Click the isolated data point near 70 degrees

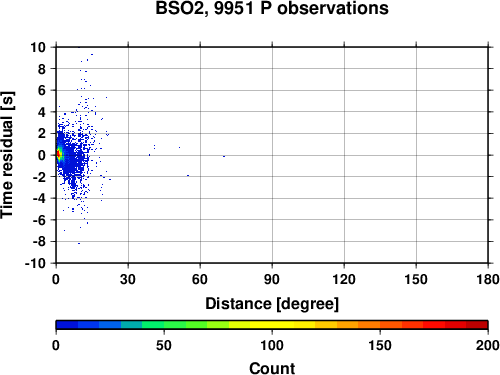[x=224, y=156]
